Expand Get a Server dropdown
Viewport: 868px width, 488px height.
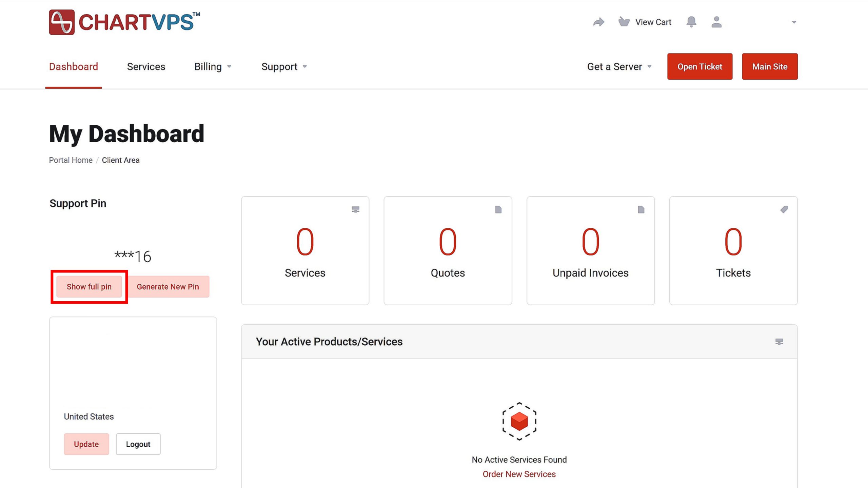pyautogui.click(x=619, y=67)
